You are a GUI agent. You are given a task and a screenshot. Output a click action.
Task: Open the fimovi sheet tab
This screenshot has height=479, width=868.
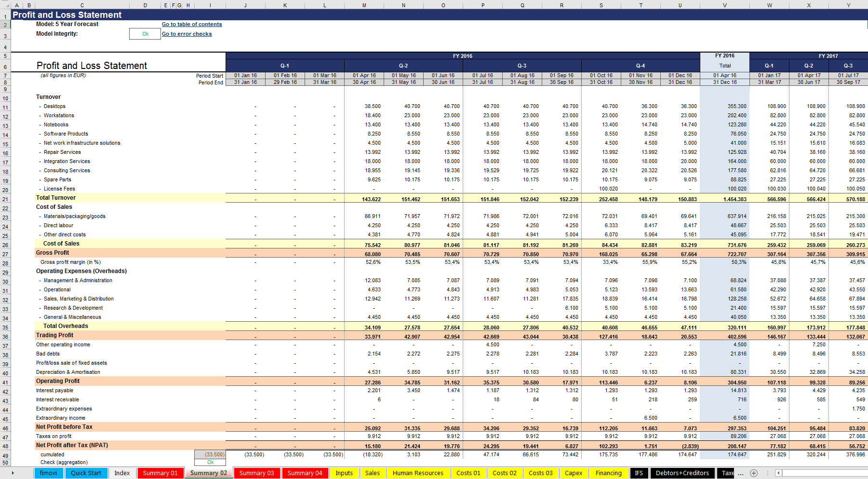(x=48, y=473)
